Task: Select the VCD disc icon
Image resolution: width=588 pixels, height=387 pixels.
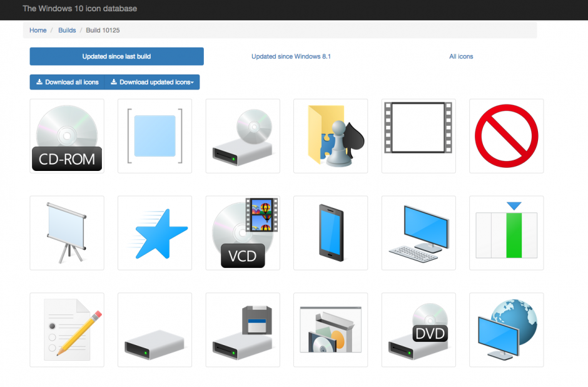Action: pos(243,233)
